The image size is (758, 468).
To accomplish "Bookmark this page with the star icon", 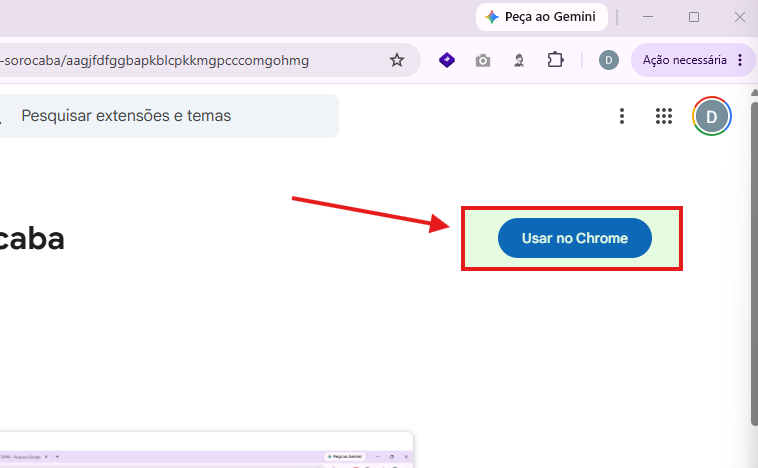I will click(x=397, y=60).
